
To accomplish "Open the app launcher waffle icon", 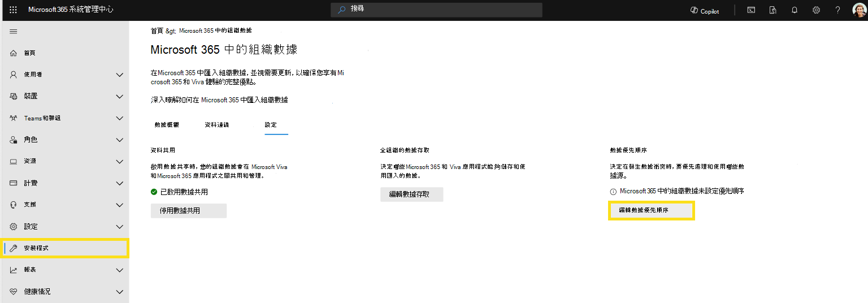I will [14, 10].
